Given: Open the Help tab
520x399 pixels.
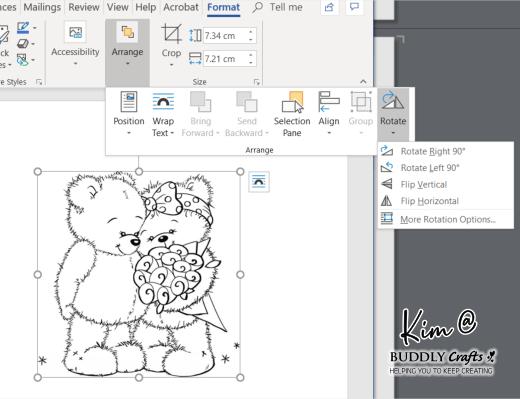Looking at the screenshot, I should point(146,7).
